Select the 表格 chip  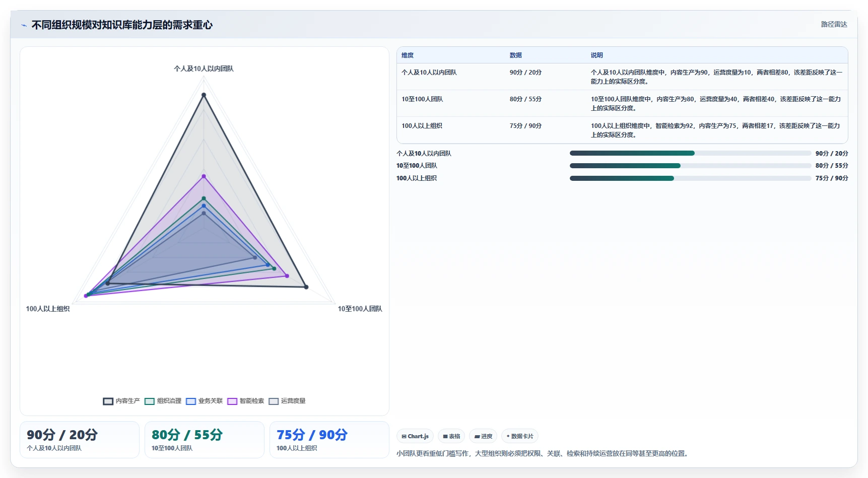click(x=451, y=436)
